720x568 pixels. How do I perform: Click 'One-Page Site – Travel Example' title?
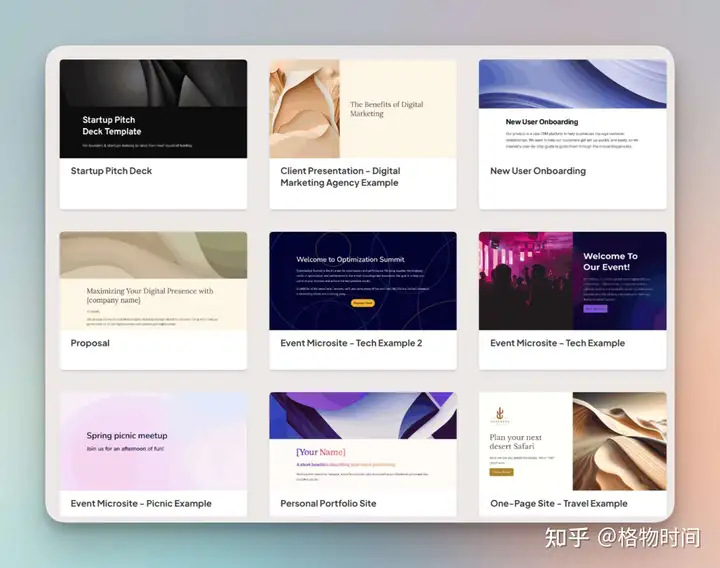pos(559,503)
